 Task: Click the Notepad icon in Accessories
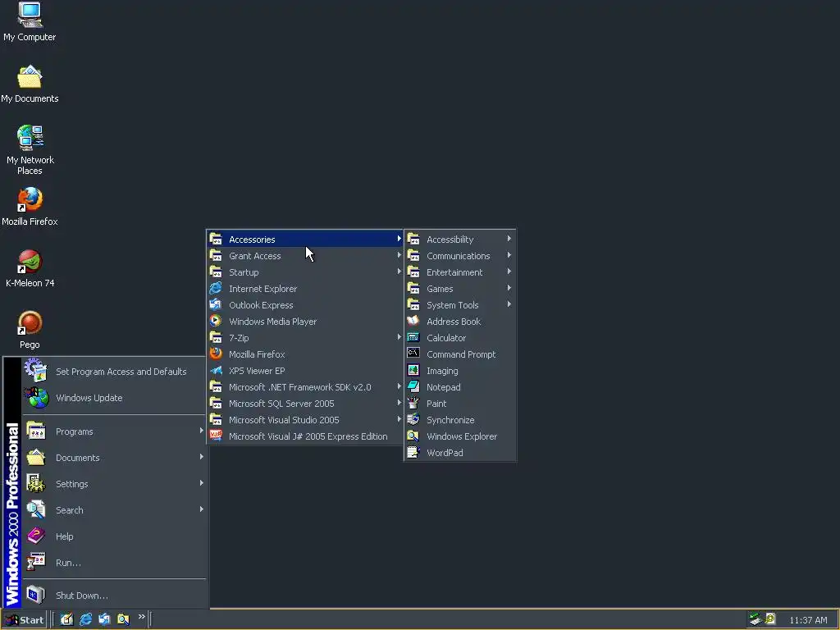pyautogui.click(x=413, y=386)
